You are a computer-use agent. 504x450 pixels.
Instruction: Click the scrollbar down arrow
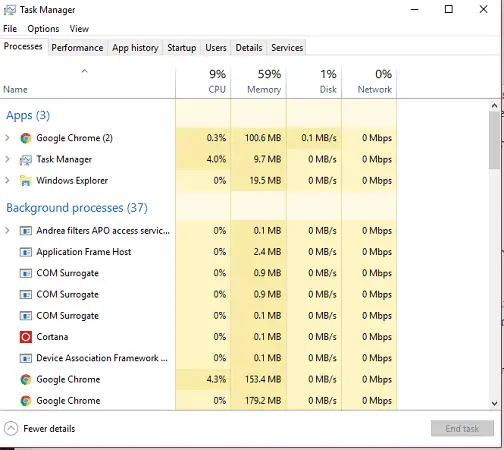click(x=494, y=403)
